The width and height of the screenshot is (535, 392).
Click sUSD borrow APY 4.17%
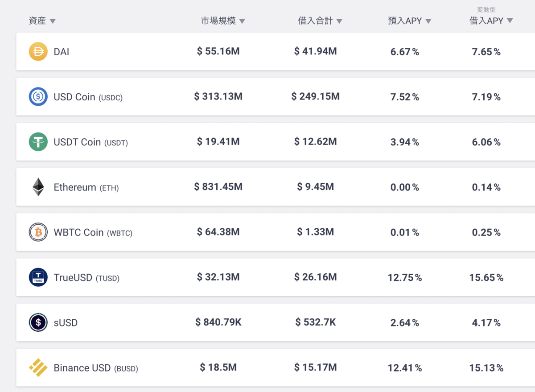tap(486, 322)
